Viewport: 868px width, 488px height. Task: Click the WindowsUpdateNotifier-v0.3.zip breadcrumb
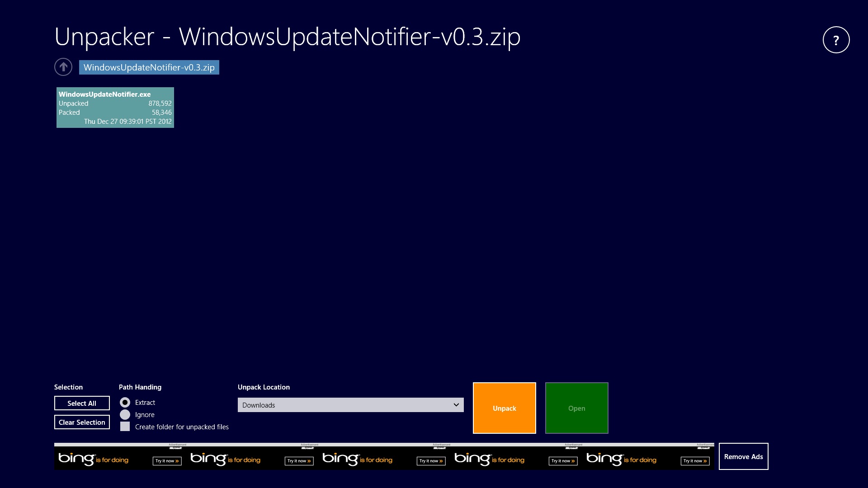pyautogui.click(x=149, y=67)
